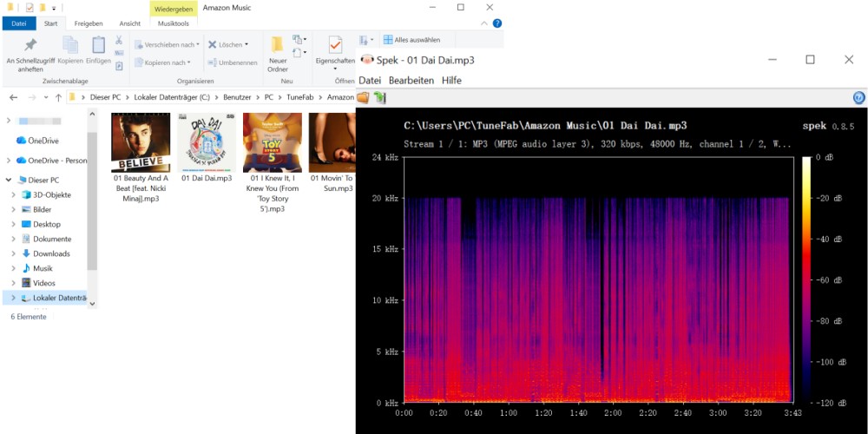Switch to the Start ribbon tab
Screen dimensions: 868x434
pyautogui.click(x=51, y=23)
